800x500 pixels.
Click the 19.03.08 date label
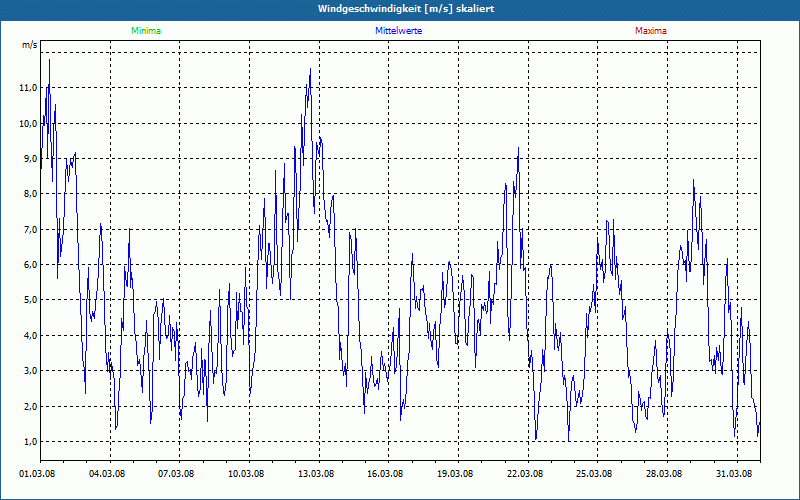tap(455, 473)
